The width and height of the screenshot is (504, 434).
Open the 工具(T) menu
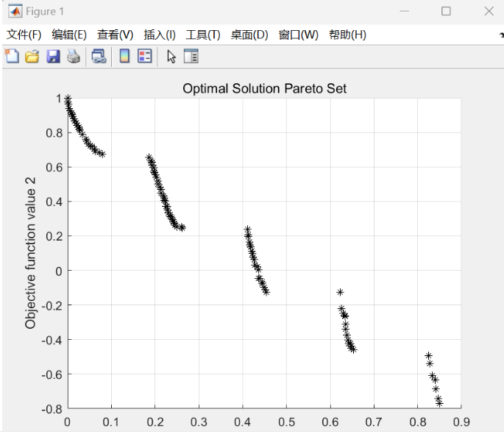point(203,35)
